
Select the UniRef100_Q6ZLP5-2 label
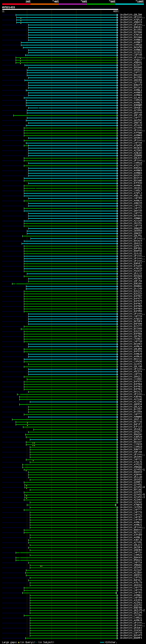(x=132, y=610)
